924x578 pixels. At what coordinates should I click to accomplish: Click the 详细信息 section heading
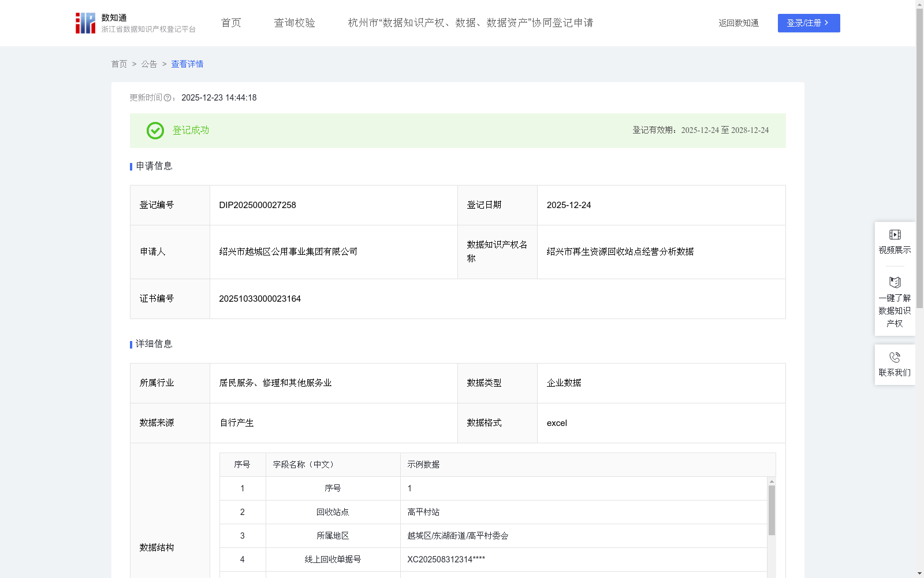coord(154,344)
